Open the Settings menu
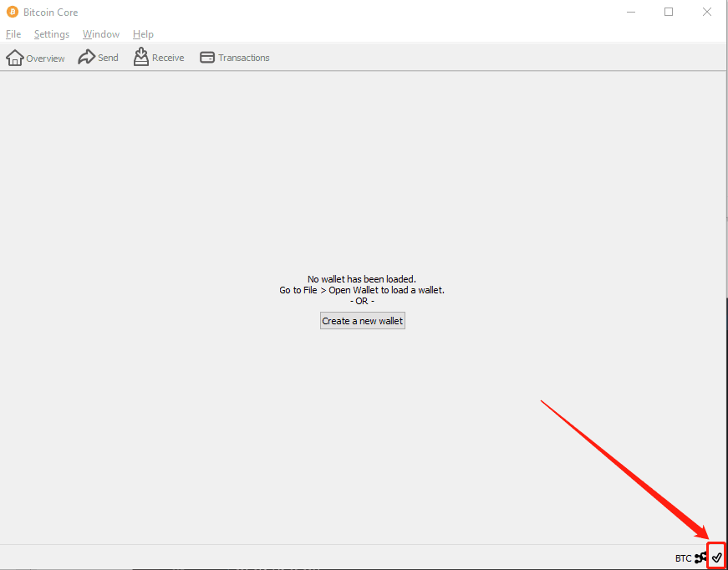The image size is (728, 570). [52, 34]
